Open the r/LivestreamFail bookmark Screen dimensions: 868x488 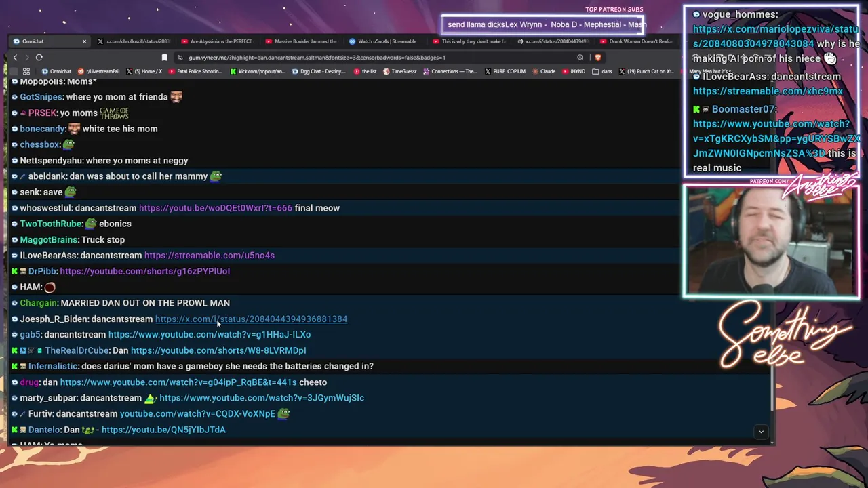pyautogui.click(x=99, y=71)
